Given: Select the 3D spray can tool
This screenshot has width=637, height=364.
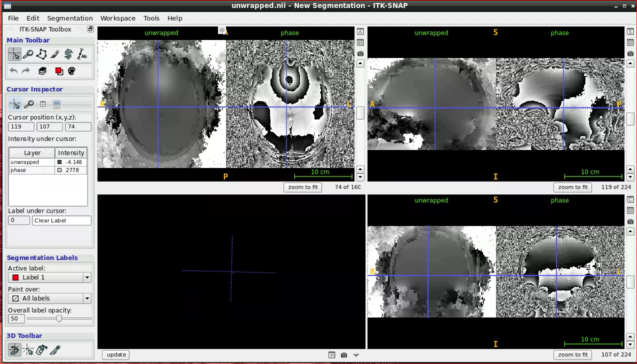Looking at the screenshot, I should pyautogui.click(x=41, y=350).
